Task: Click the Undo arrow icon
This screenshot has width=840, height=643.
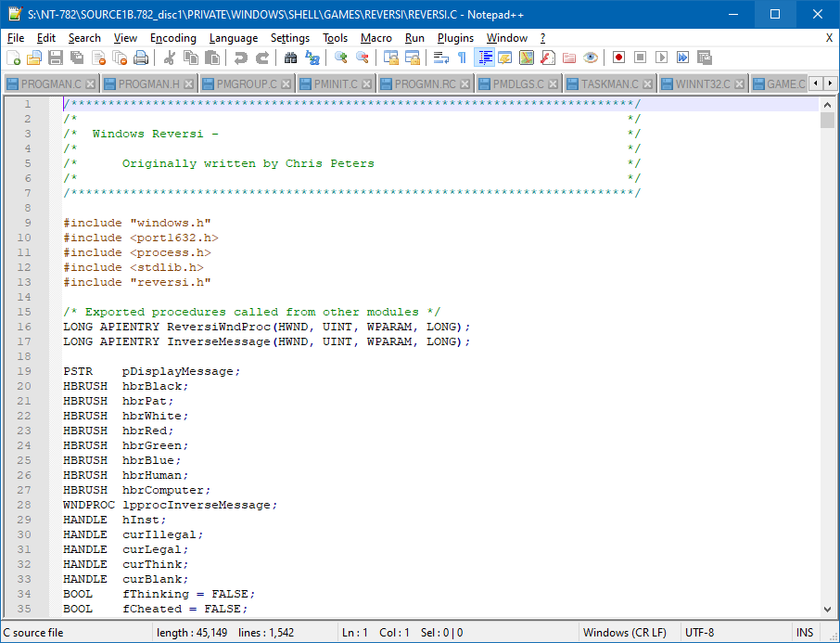Action: coord(240,58)
